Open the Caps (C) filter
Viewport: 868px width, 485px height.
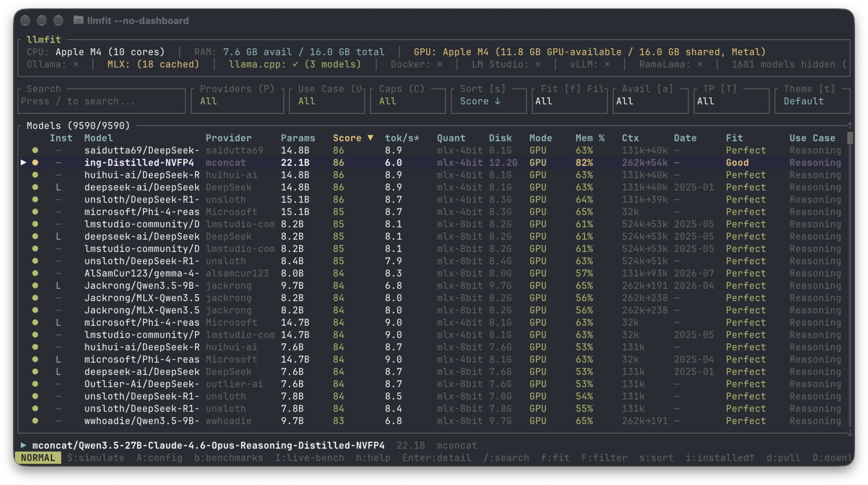pyautogui.click(x=408, y=101)
